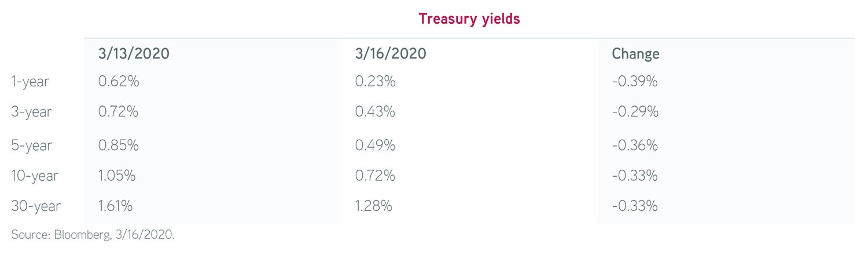The width and height of the screenshot is (868, 255).
Task: Select the 5-year row label
Action: [x=31, y=145]
